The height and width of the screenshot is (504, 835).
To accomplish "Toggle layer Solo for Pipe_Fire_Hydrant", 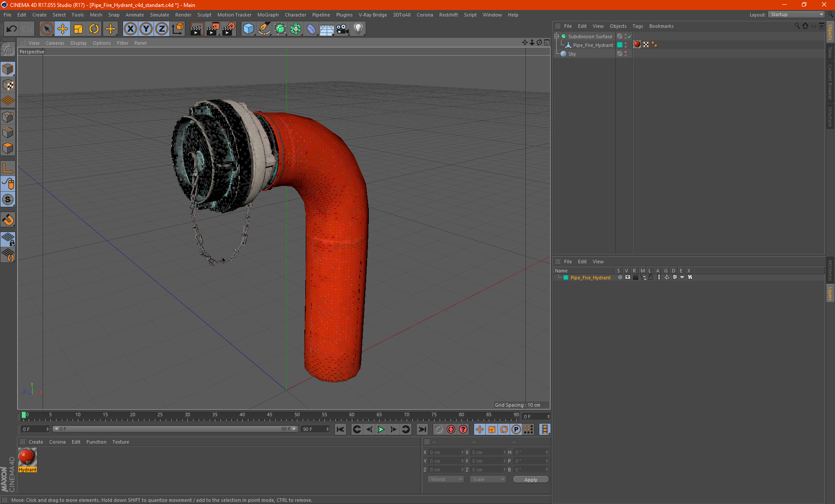I will 620,277.
